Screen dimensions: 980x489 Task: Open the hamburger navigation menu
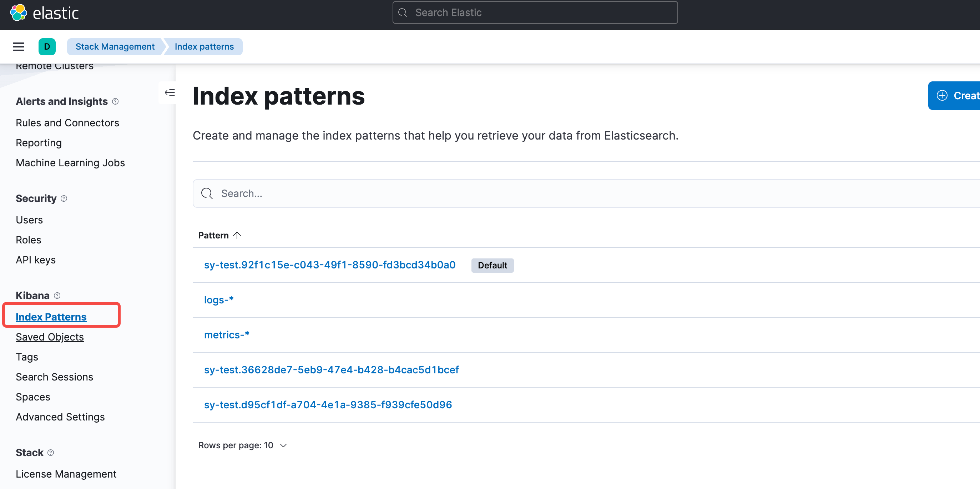pos(18,47)
